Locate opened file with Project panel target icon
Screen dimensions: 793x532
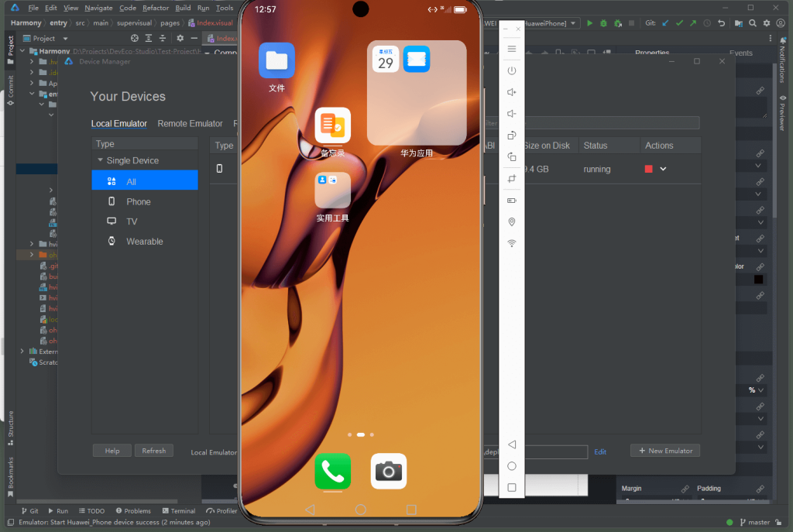tap(135, 39)
